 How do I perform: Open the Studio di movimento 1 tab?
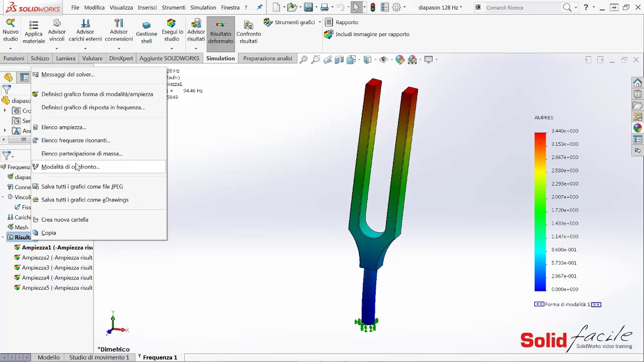(99, 357)
